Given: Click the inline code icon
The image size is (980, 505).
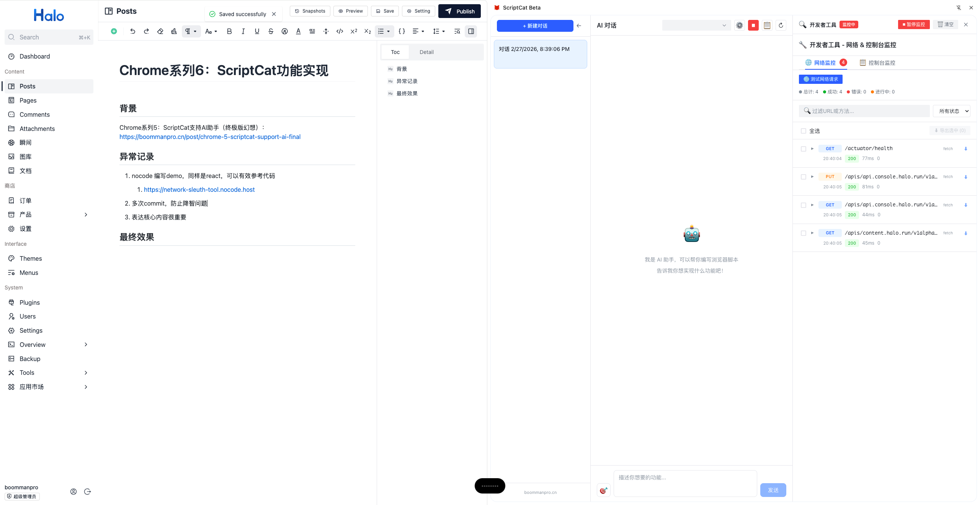Looking at the screenshot, I should 340,31.
